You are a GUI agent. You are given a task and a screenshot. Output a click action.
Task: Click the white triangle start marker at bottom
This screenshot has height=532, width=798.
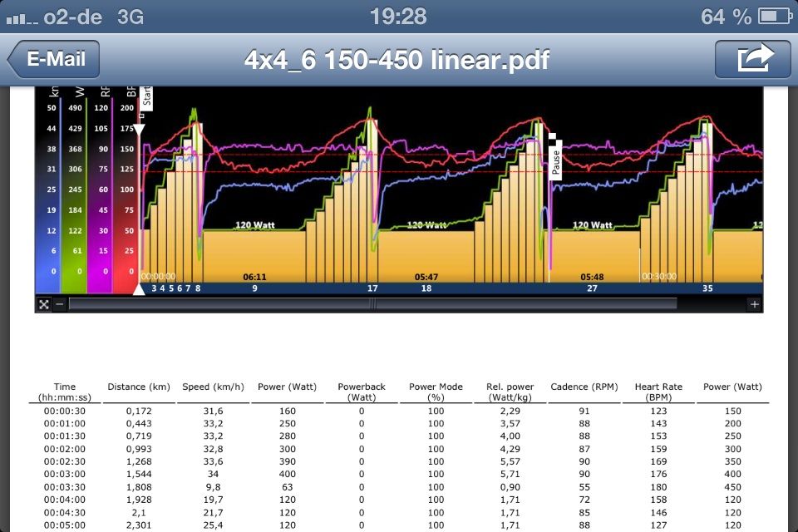pyautogui.click(x=139, y=289)
